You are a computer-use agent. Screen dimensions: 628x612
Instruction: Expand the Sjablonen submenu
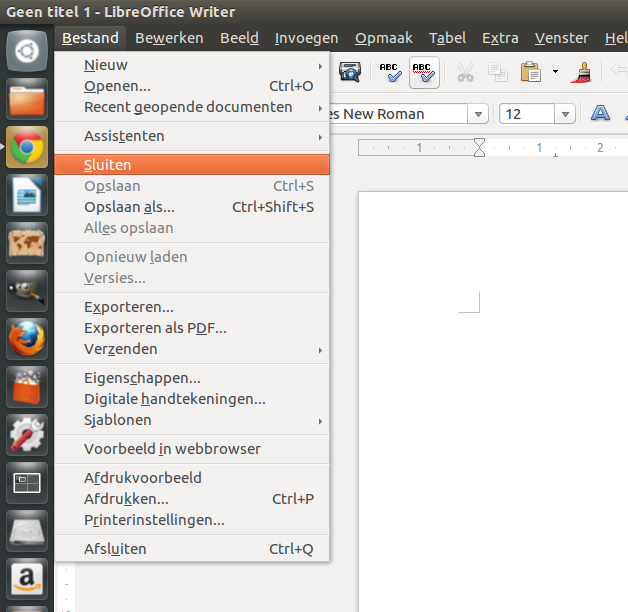click(192, 420)
